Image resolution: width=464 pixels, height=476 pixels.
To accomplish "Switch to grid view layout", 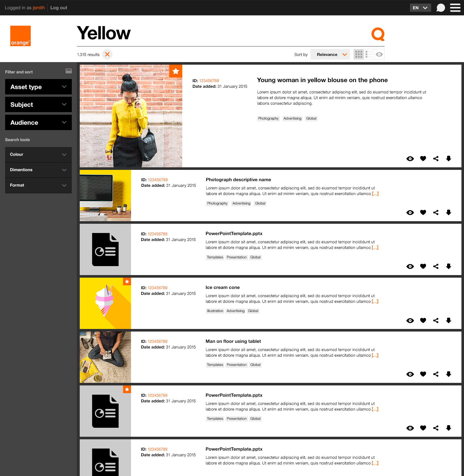I will coord(359,54).
